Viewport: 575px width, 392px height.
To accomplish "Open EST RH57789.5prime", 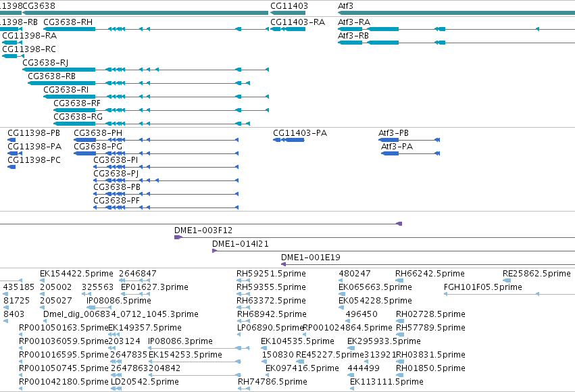I will pyautogui.click(x=430, y=328).
